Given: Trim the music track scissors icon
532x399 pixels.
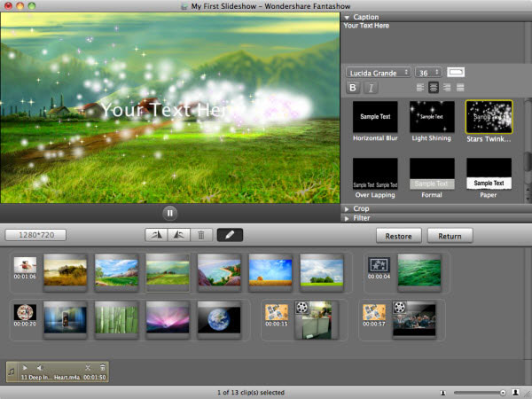Looking at the screenshot, I should coord(88,367).
